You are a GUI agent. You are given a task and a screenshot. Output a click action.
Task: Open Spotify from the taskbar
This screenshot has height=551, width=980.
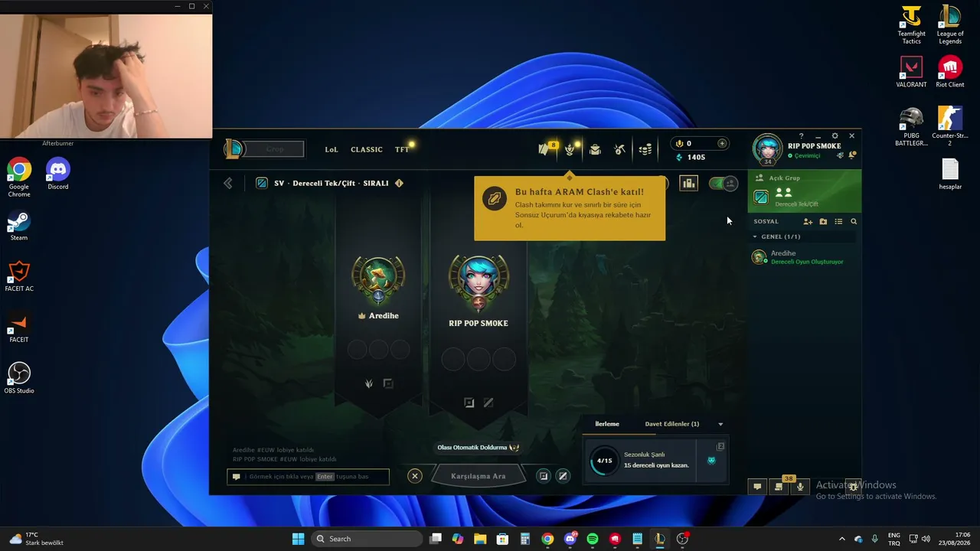[x=593, y=539]
